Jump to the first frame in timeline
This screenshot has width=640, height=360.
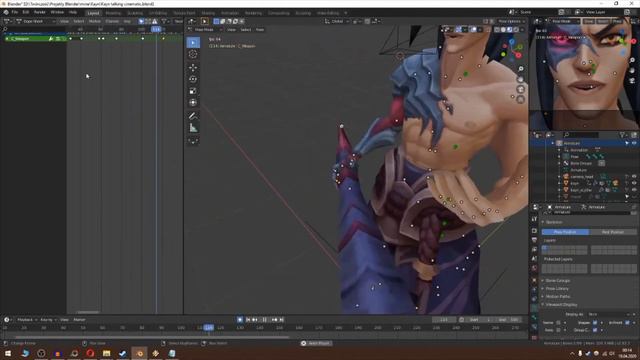coord(248,320)
